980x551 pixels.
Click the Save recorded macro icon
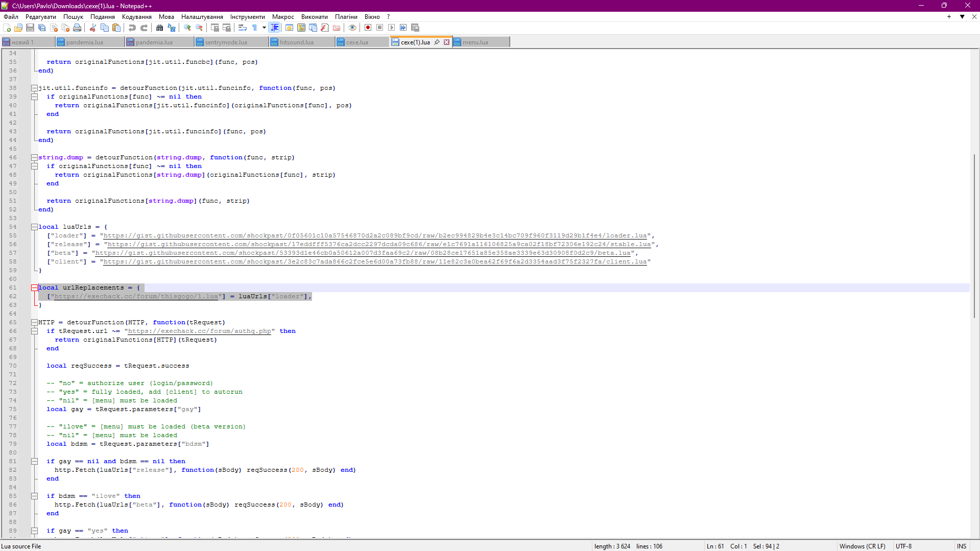pos(415,28)
